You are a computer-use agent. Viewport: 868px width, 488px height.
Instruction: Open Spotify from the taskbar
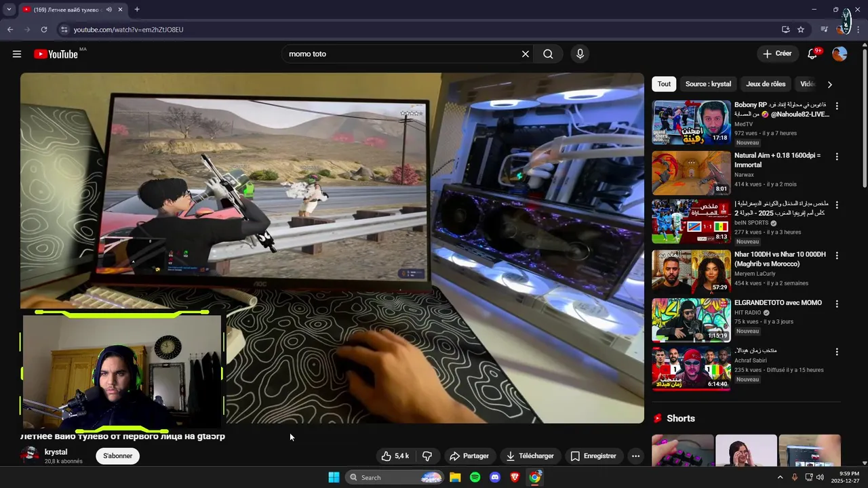(475, 477)
